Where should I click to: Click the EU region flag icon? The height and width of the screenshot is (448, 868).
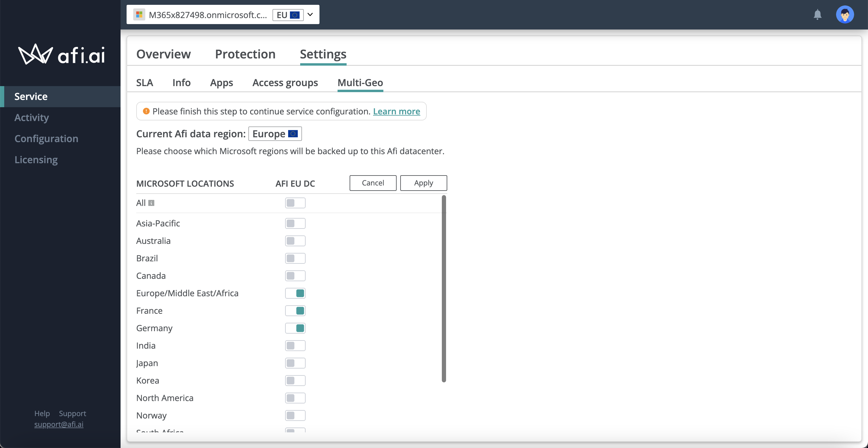click(x=294, y=14)
